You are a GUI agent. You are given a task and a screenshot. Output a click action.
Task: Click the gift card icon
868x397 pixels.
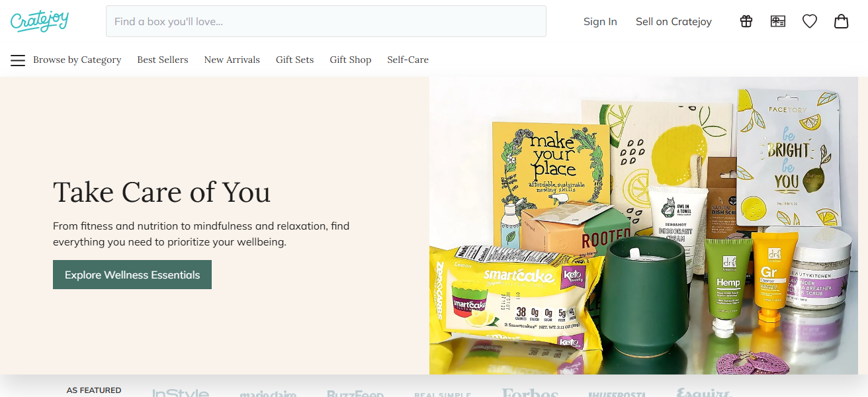778,21
